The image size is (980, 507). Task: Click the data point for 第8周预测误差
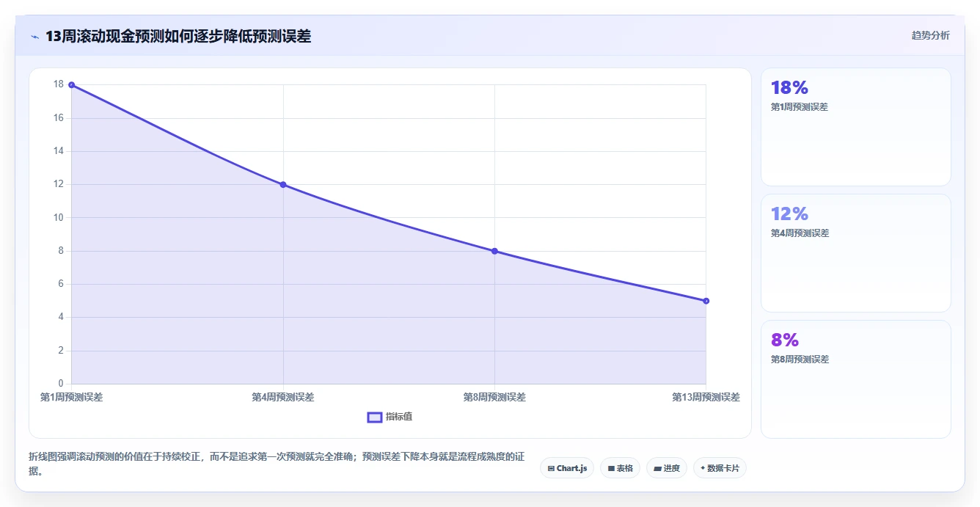click(x=494, y=251)
